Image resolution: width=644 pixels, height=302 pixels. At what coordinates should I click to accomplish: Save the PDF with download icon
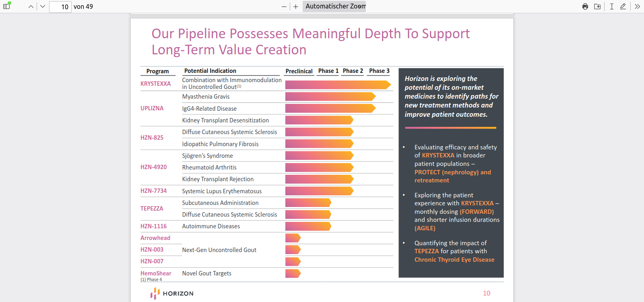click(597, 6)
